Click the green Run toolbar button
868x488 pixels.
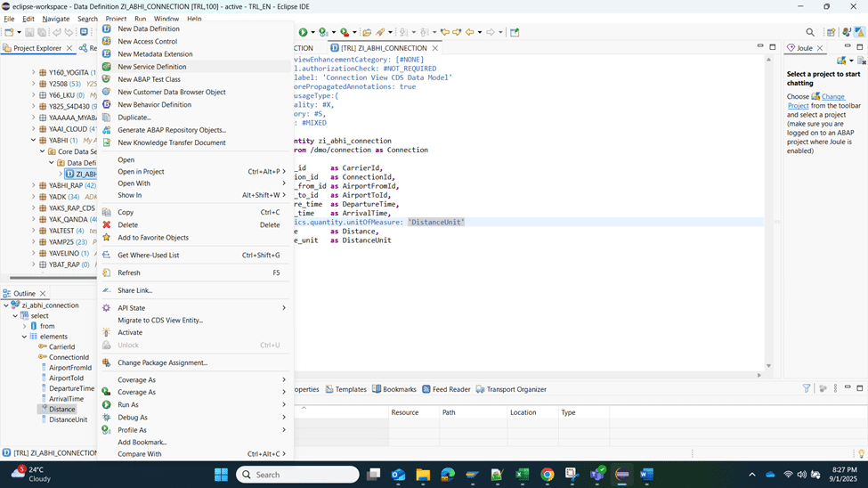click(x=304, y=32)
